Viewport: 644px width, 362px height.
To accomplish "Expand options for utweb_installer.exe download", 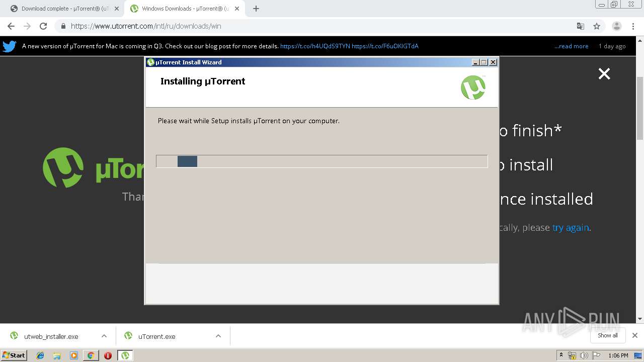I will pyautogui.click(x=104, y=336).
